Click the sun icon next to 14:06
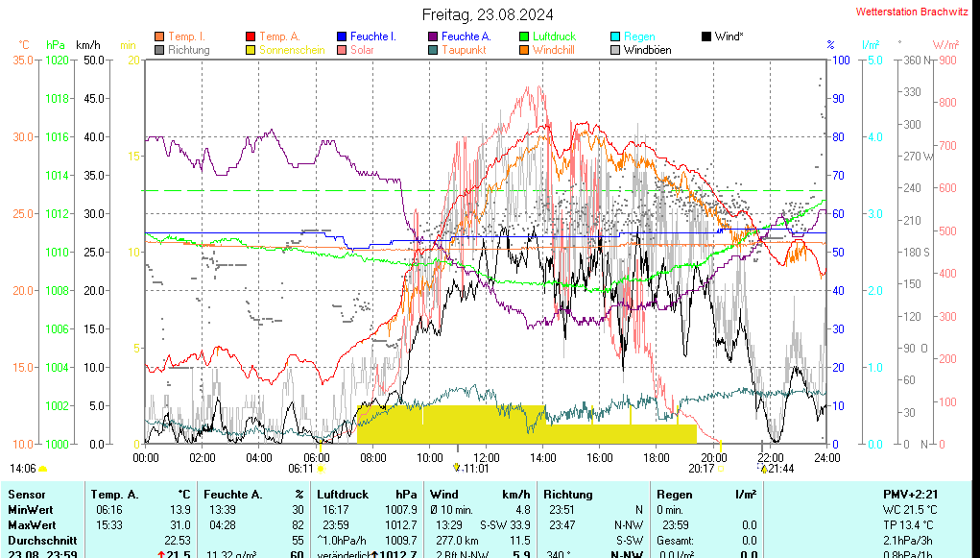980x558 pixels. [43, 469]
